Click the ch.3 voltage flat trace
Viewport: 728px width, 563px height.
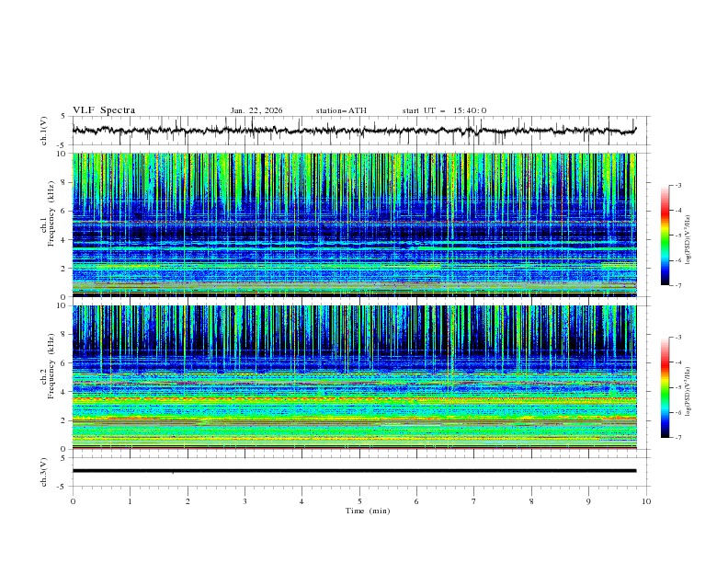click(x=354, y=471)
